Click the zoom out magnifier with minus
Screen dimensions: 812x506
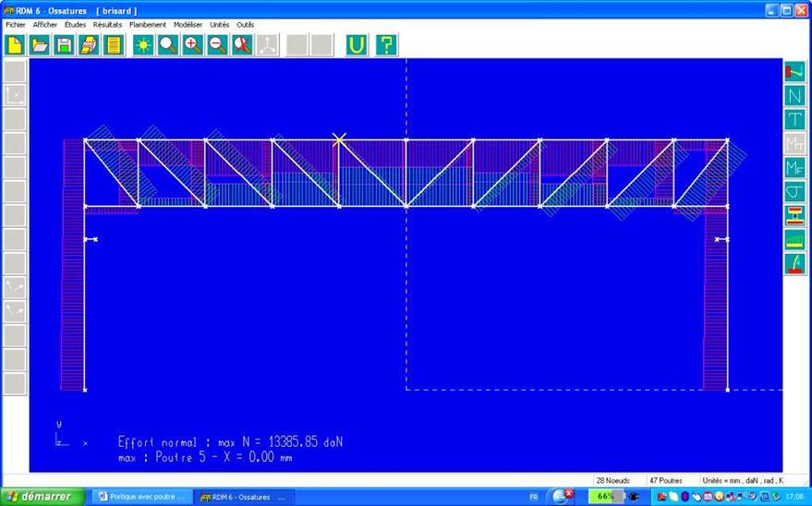click(217, 45)
